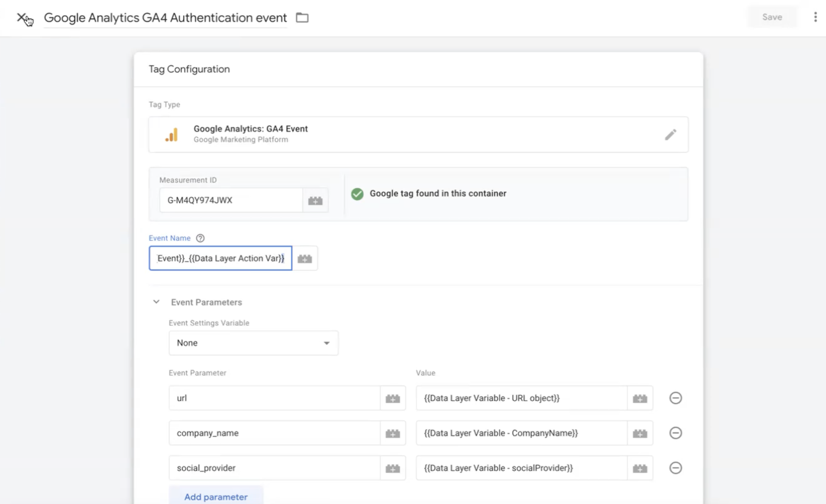Insert variable for URL object value
Image resolution: width=826 pixels, height=504 pixels.
(x=639, y=398)
